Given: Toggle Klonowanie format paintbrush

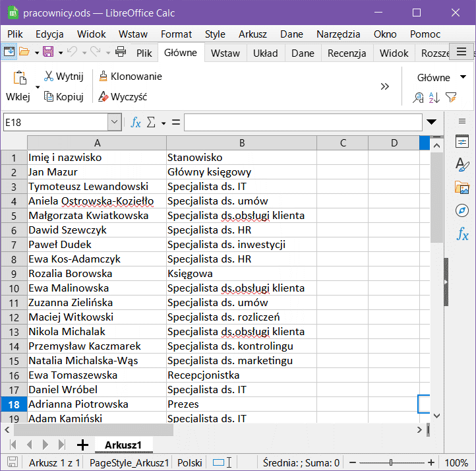Looking at the screenshot, I should [x=130, y=77].
